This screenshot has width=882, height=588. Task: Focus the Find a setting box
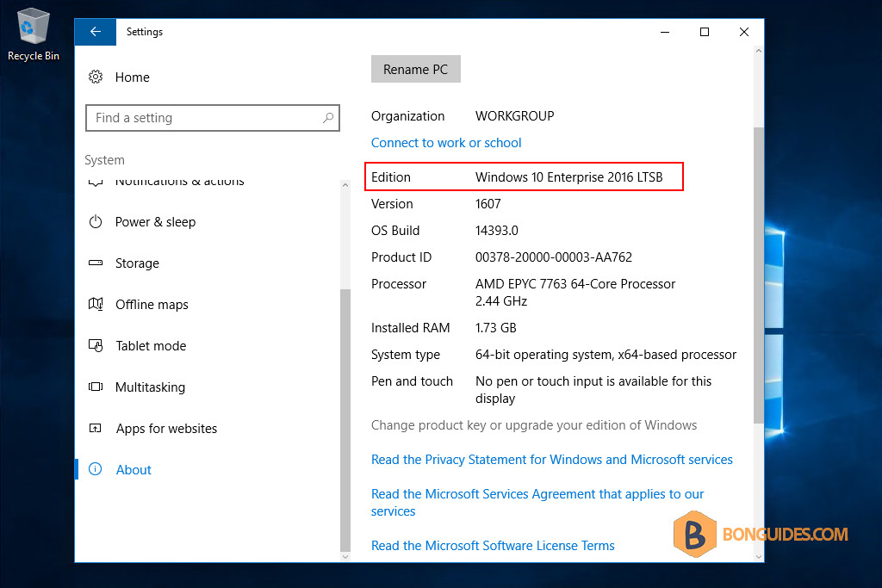pos(213,117)
